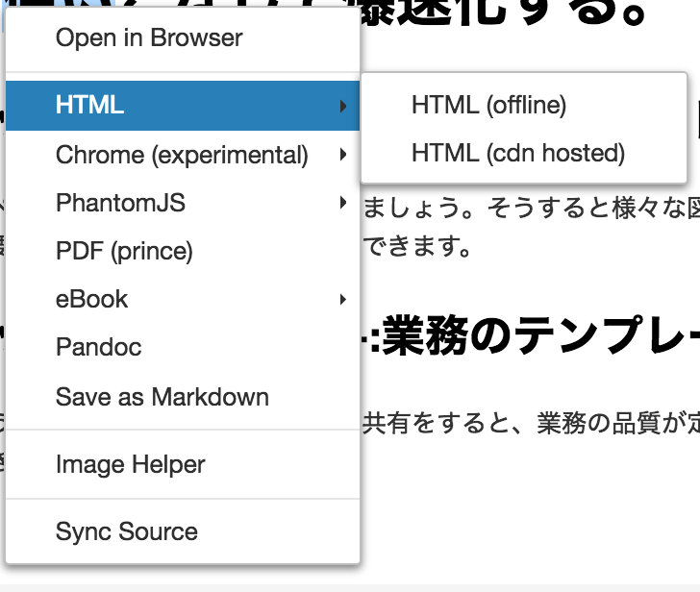
Task: Expand Chrome (experimental) submenu arrow
Action: click(343, 155)
